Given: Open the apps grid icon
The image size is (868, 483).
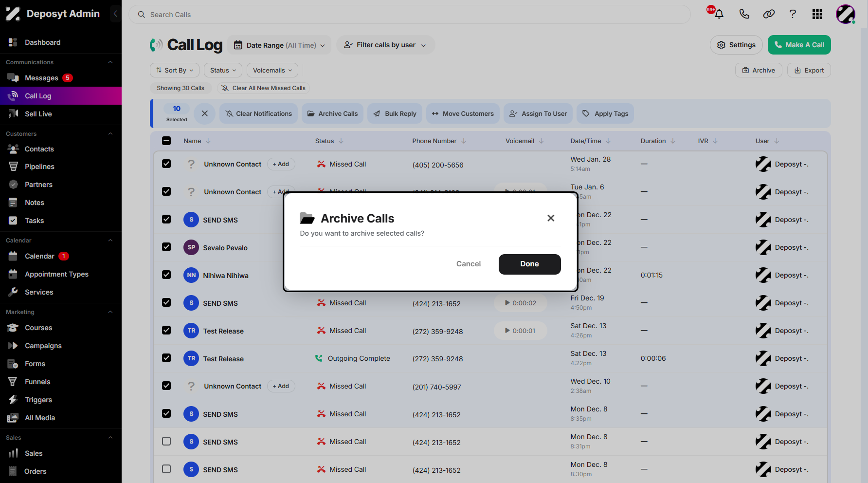Looking at the screenshot, I should tap(817, 14).
